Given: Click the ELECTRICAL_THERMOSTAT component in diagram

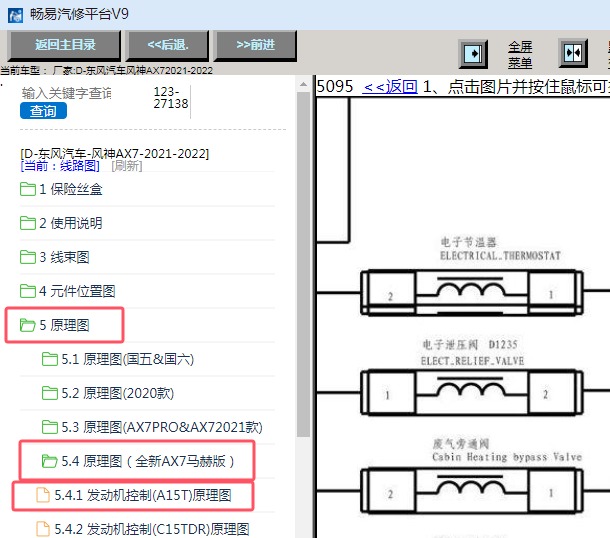Looking at the screenshot, I should click(472, 292).
